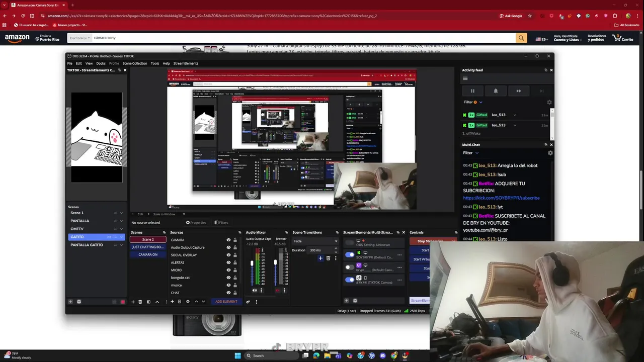
Task: Unlock the CAMARA source lock
Action: pos(235,240)
